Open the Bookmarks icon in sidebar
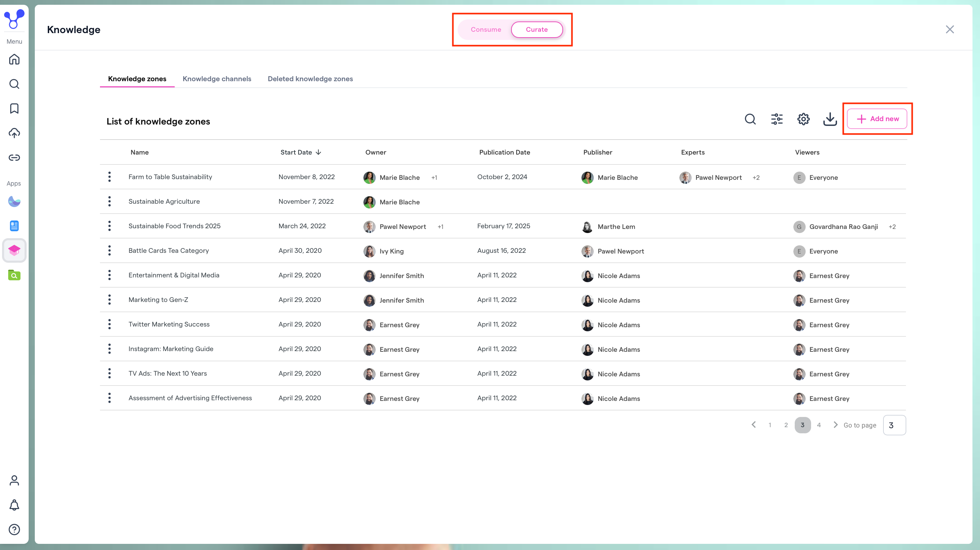The width and height of the screenshot is (980, 550). 14,108
